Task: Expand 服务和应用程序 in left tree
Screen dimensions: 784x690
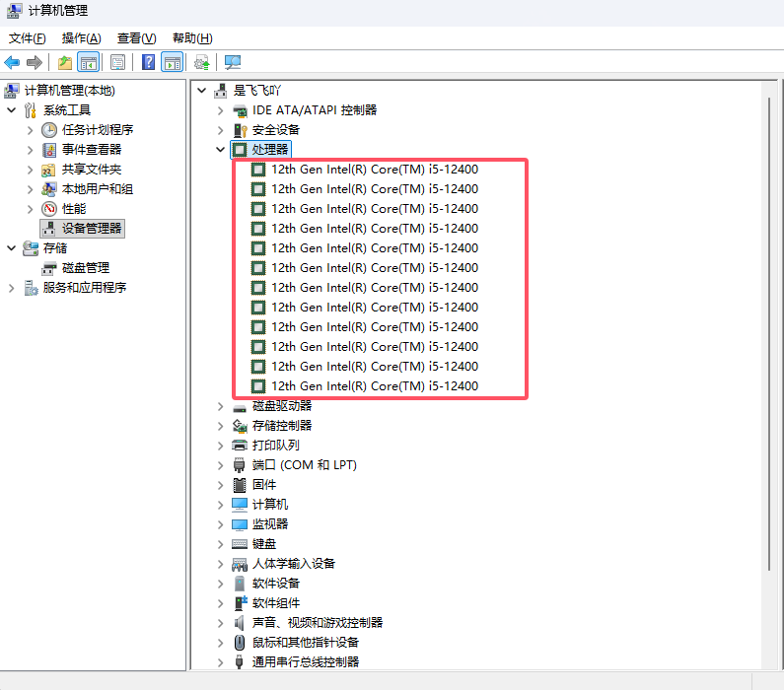Action: tap(12, 288)
